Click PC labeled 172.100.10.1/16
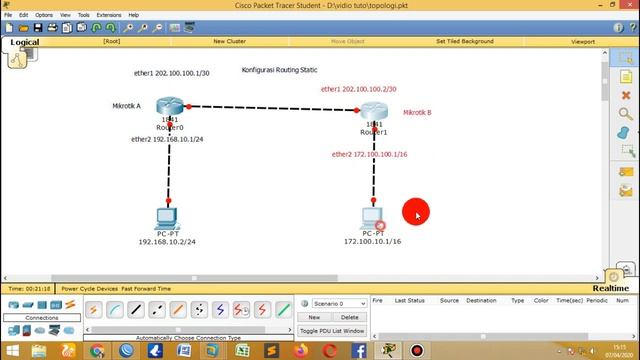 [x=372, y=218]
